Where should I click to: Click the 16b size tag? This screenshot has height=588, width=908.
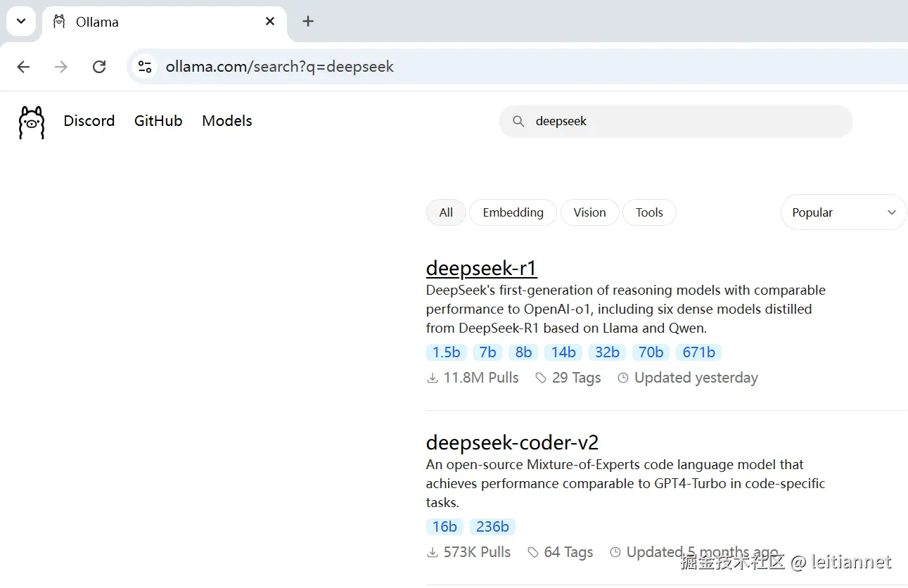(x=445, y=527)
